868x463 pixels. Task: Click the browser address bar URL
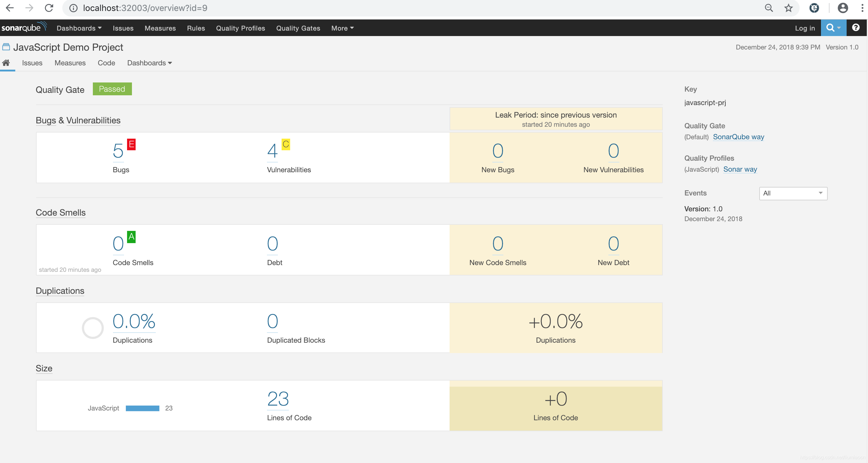tap(145, 8)
